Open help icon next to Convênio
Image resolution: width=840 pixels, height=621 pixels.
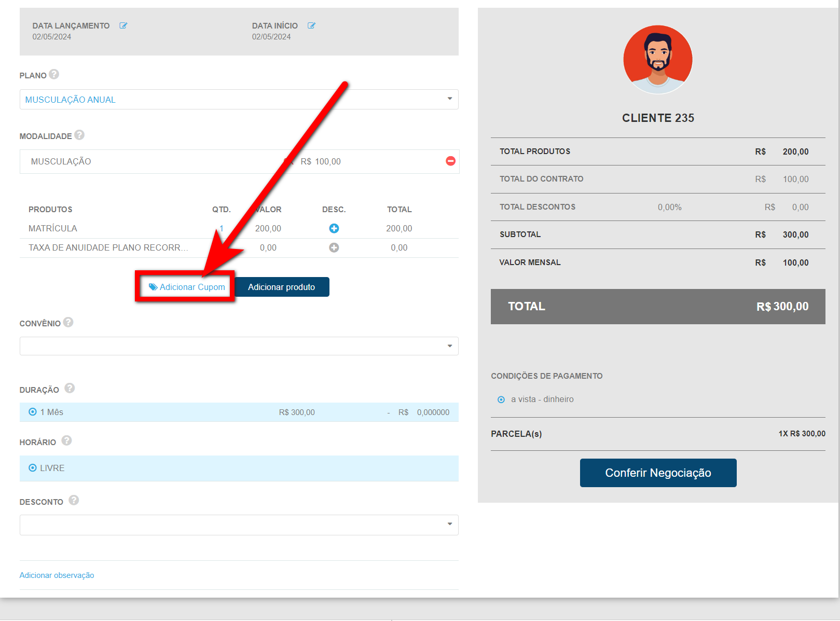68,322
